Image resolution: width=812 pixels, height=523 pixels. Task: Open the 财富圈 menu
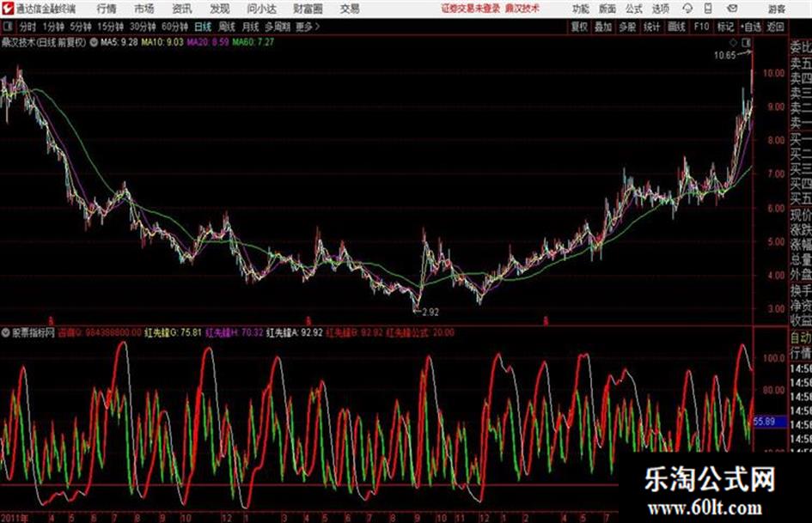point(308,9)
